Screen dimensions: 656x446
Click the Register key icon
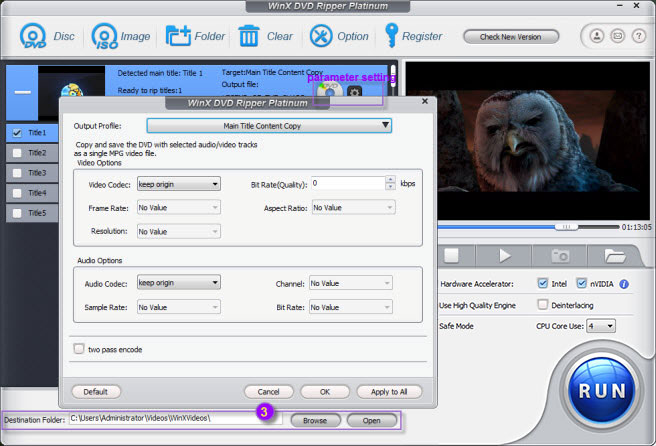click(x=391, y=36)
